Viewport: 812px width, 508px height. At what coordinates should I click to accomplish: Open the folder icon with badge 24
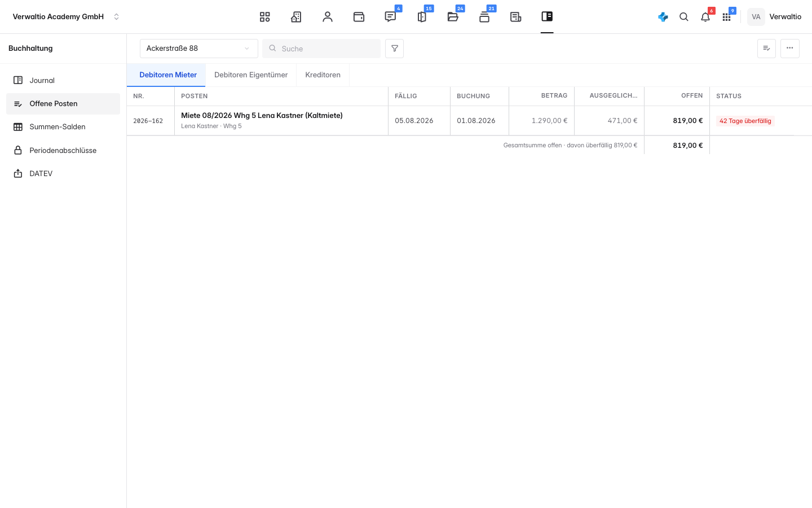tap(453, 17)
